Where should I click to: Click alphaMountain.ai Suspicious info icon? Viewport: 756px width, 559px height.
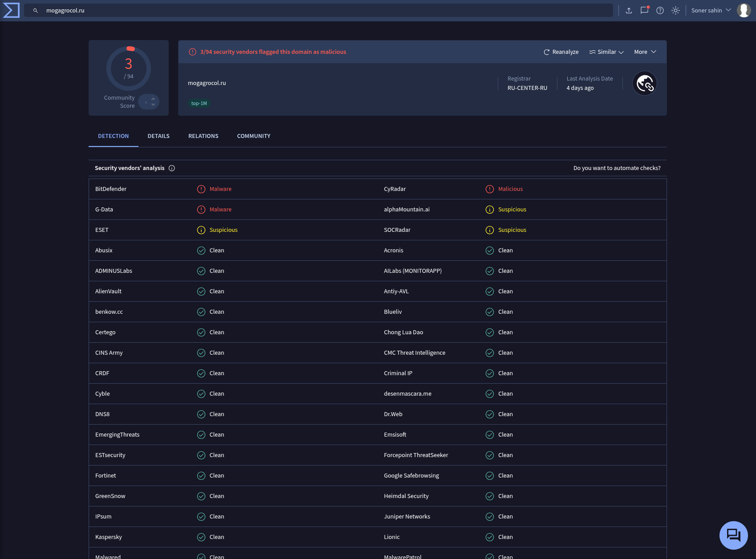tap(490, 210)
